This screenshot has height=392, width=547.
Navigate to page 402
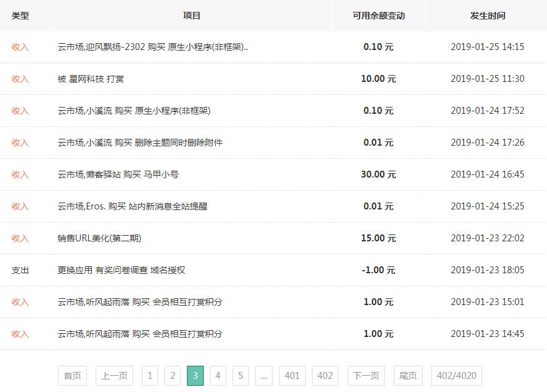coord(325,376)
